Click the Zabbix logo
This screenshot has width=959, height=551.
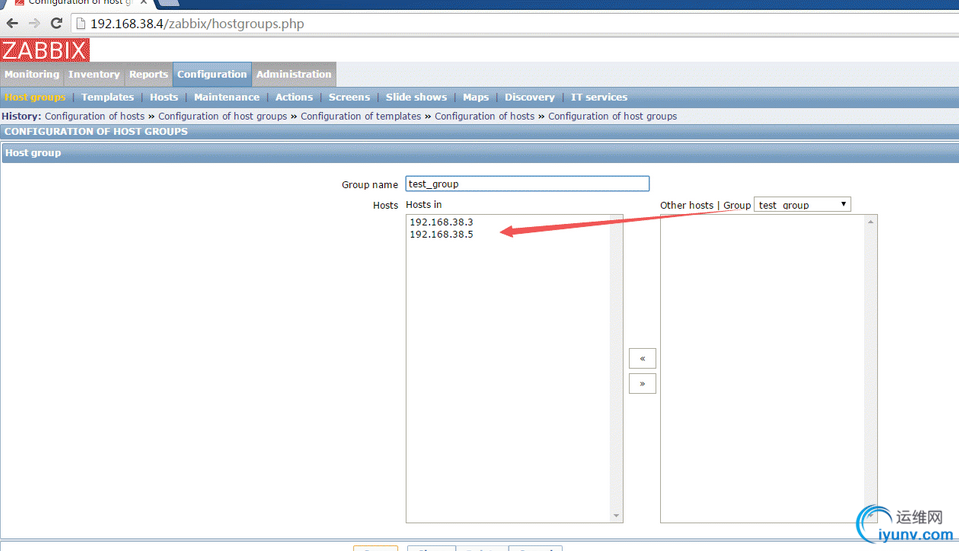(x=45, y=50)
